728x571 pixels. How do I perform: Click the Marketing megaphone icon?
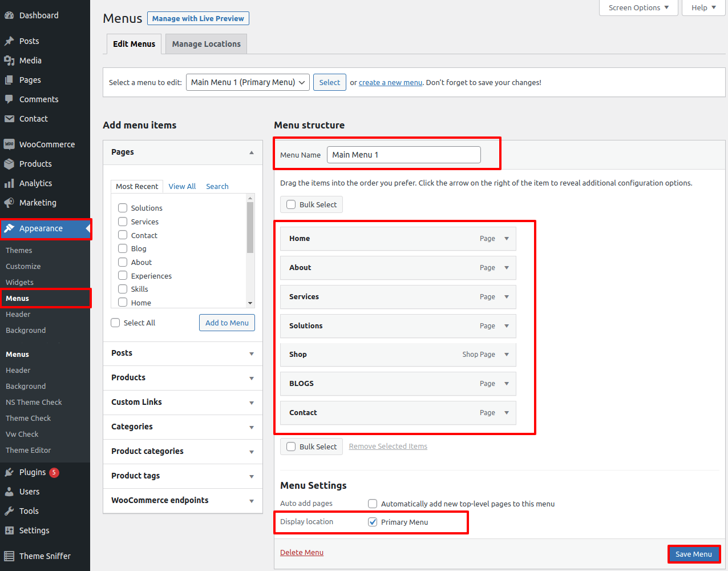(9, 203)
